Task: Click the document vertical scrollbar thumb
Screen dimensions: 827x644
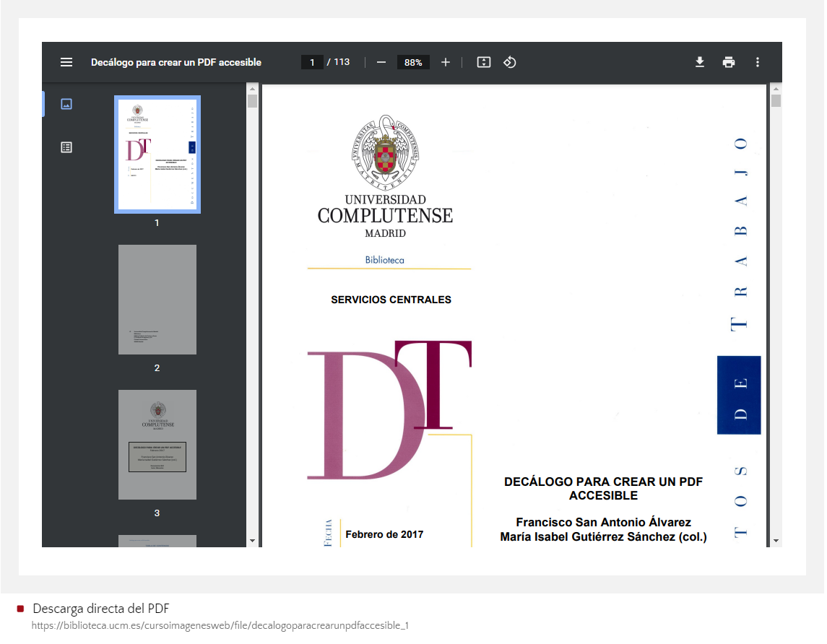Action: 776,100
